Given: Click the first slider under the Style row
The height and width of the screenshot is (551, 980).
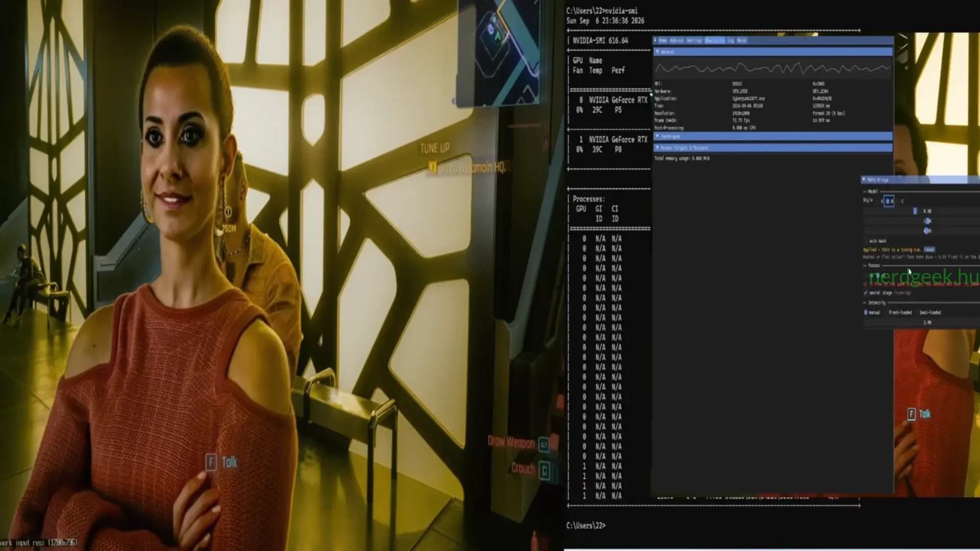Looking at the screenshot, I should click(x=921, y=211).
